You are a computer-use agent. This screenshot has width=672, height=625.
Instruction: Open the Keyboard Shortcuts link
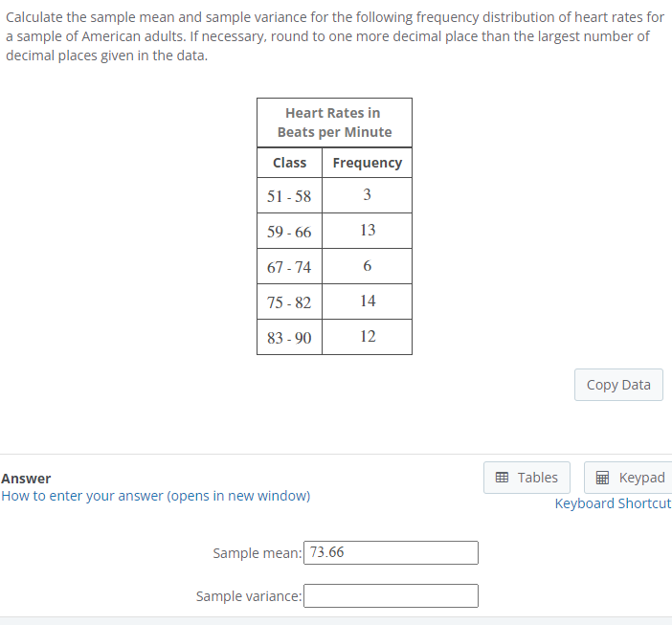tap(614, 503)
